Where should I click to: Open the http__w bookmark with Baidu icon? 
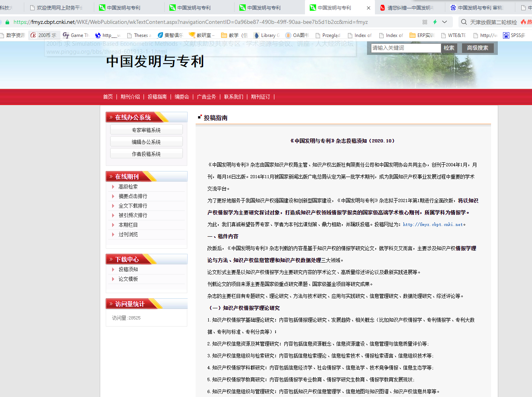(x=108, y=35)
